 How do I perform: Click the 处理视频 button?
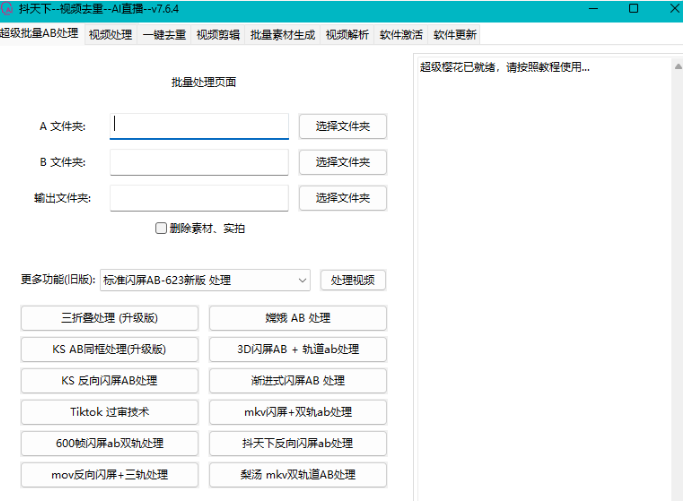353,280
